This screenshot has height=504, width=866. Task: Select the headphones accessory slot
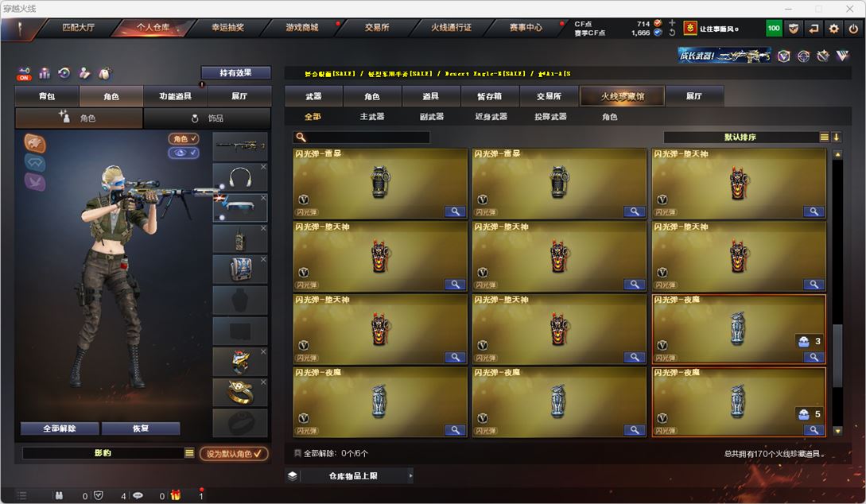click(x=240, y=177)
